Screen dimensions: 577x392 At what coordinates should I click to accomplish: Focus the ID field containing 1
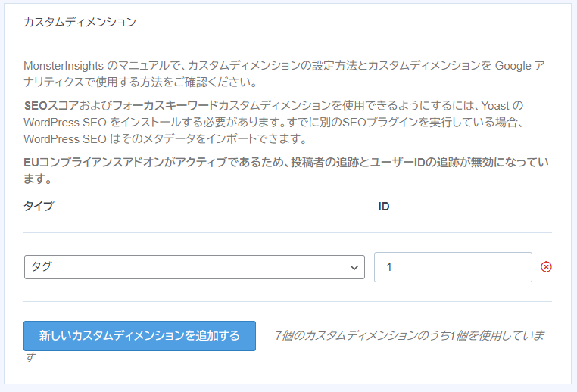tap(453, 267)
